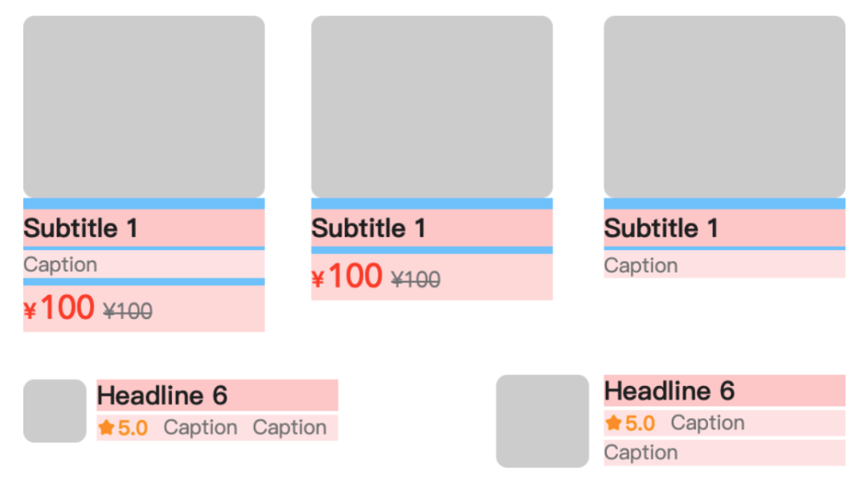Click the bottom Caption line in right list item

pyautogui.click(x=641, y=453)
